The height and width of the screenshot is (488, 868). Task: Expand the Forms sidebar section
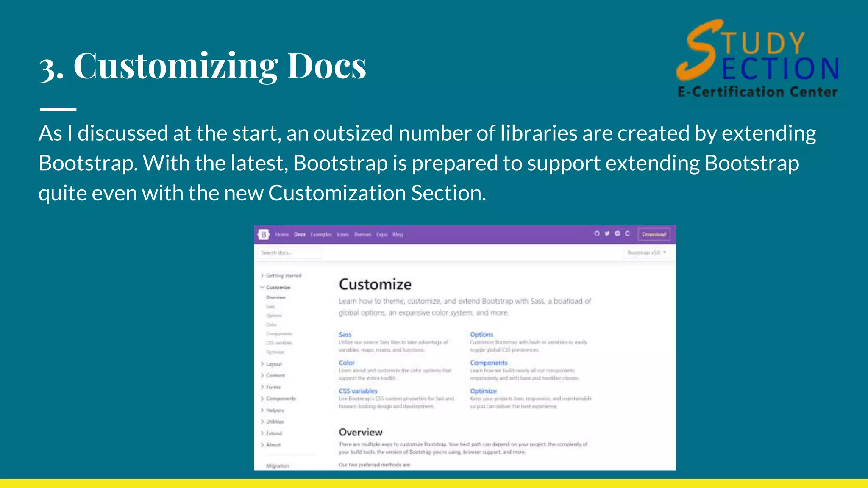pyautogui.click(x=270, y=387)
